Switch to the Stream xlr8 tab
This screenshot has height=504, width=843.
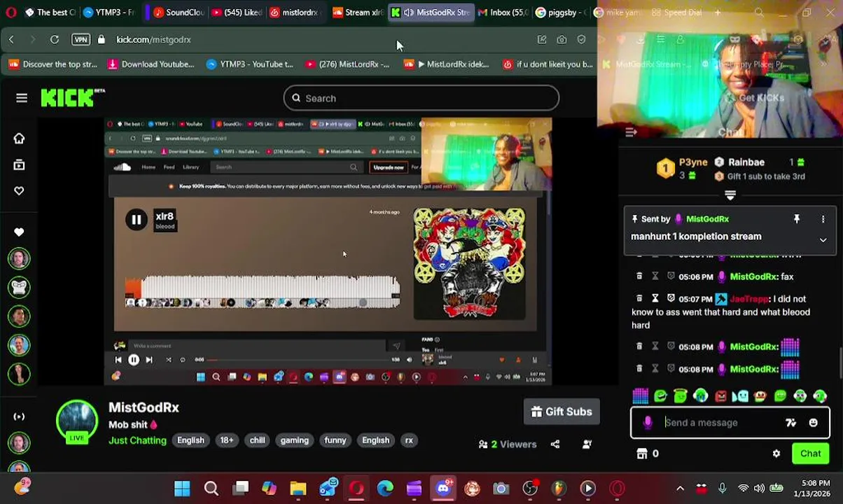357,13
